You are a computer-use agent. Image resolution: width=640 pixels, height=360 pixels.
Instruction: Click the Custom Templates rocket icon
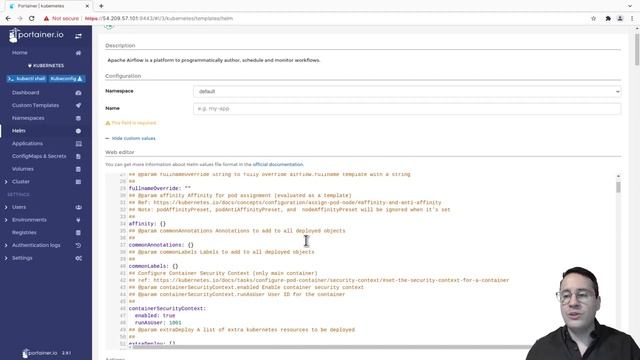point(78,105)
